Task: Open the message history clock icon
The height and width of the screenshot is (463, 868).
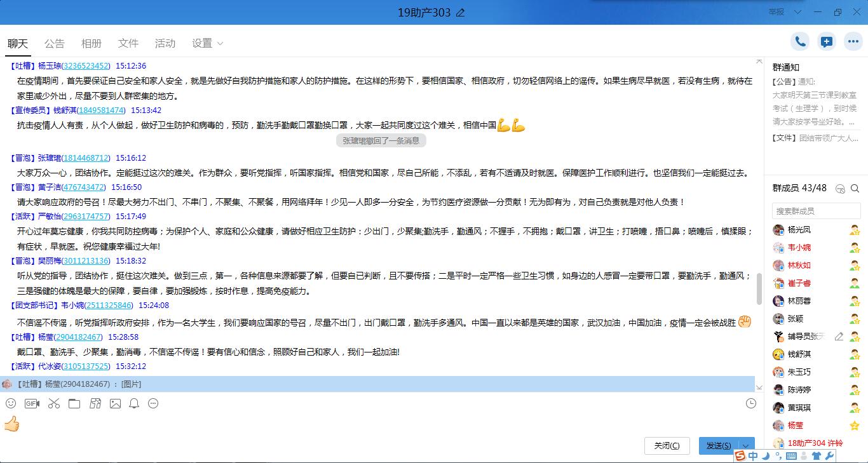Action: [751, 403]
